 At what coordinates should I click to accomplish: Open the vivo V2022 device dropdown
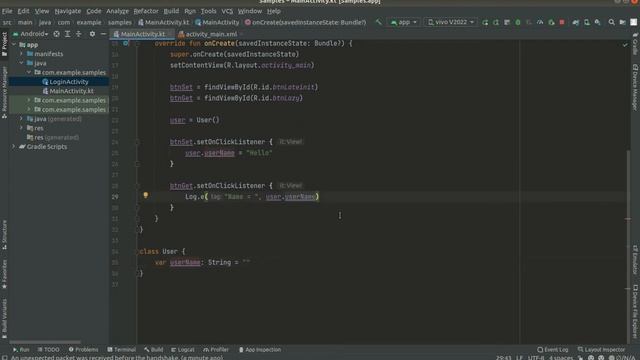click(x=451, y=22)
